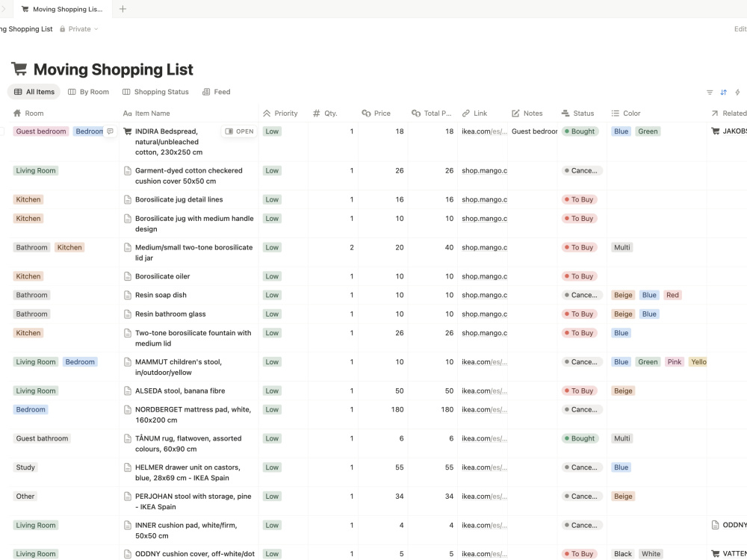Open the automations lightning bolt icon

(x=737, y=93)
